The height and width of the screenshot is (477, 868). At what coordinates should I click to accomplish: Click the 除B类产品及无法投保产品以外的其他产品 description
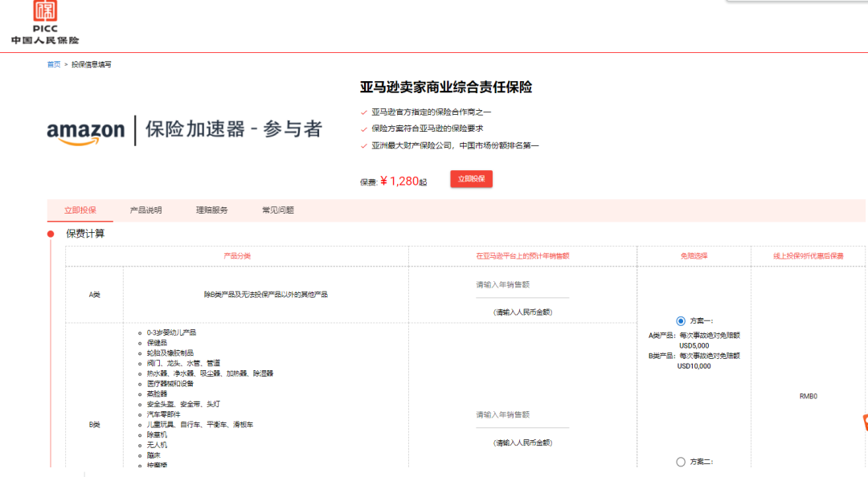(x=266, y=295)
